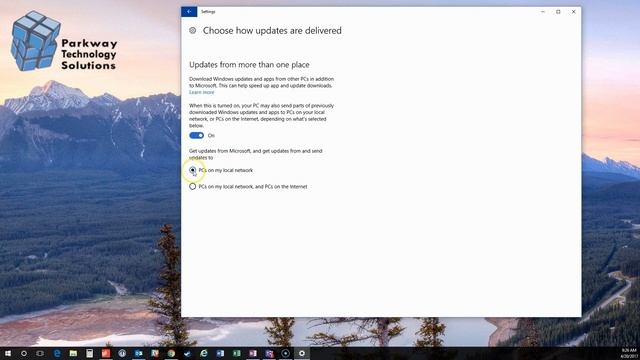Open the taskbar clock and date

(x=629, y=353)
